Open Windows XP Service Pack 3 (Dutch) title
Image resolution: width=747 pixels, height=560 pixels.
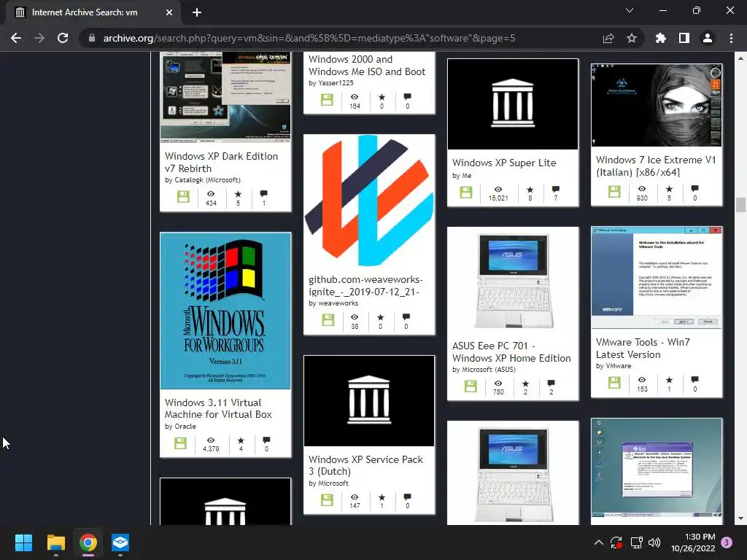click(x=365, y=465)
